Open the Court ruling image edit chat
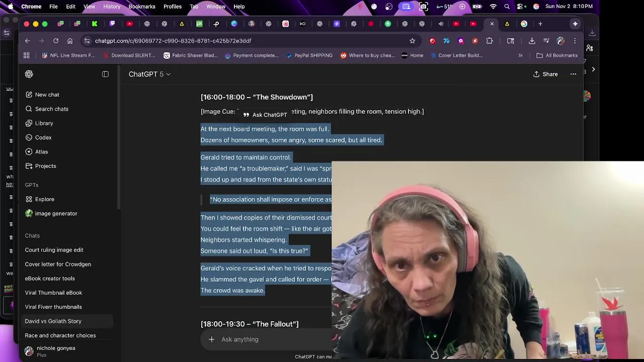This screenshot has height=362, width=644. pos(54,250)
